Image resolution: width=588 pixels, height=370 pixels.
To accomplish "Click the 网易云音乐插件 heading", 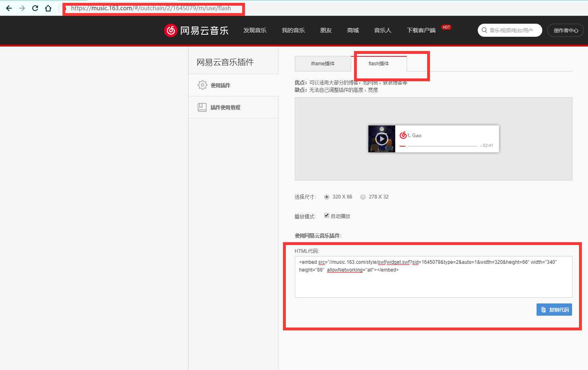I will click(225, 62).
